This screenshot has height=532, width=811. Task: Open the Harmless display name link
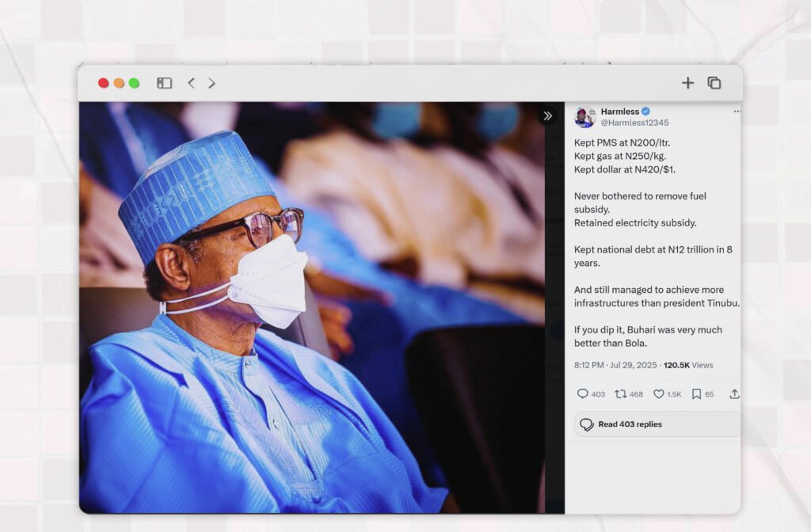click(x=619, y=111)
